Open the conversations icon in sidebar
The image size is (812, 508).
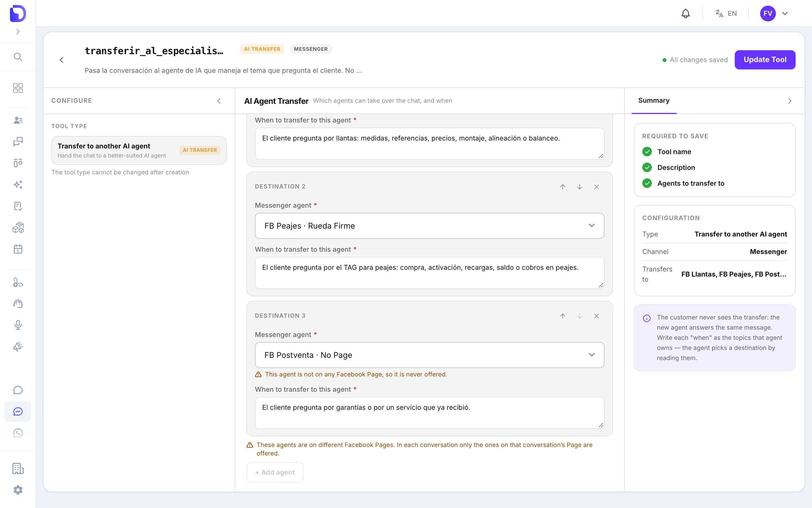tap(18, 141)
